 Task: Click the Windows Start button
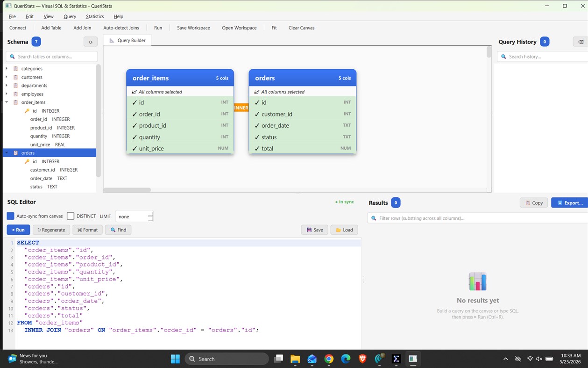[175, 359]
